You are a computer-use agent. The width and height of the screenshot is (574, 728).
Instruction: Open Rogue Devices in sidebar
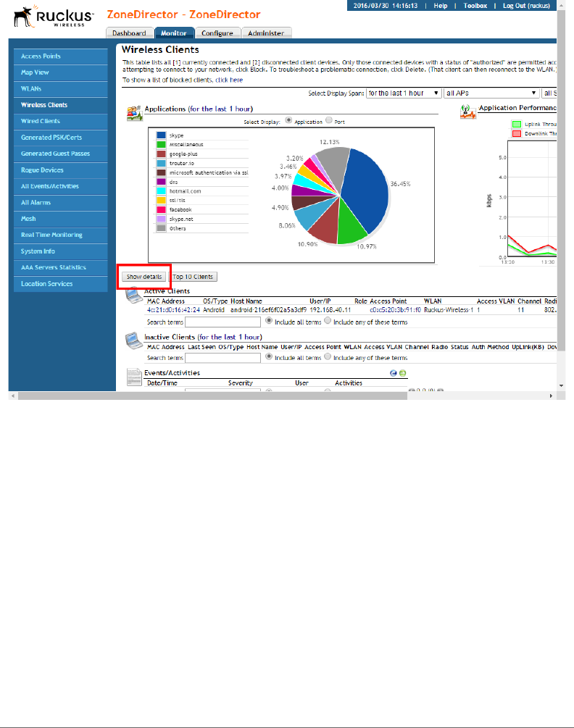[x=61, y=170]
